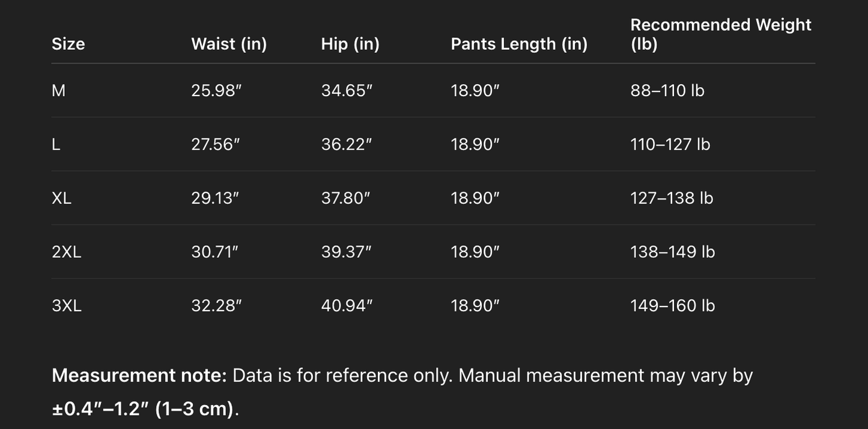Click the 29.13″ waist measurement
The image size is (868, 429).
pyautogui.click(x=215, y=198)
